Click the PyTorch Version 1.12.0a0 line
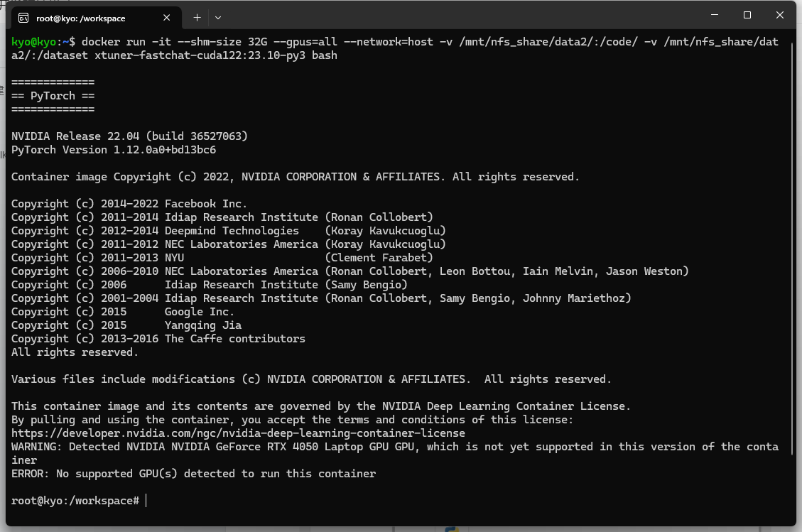 tap(114, 150)
